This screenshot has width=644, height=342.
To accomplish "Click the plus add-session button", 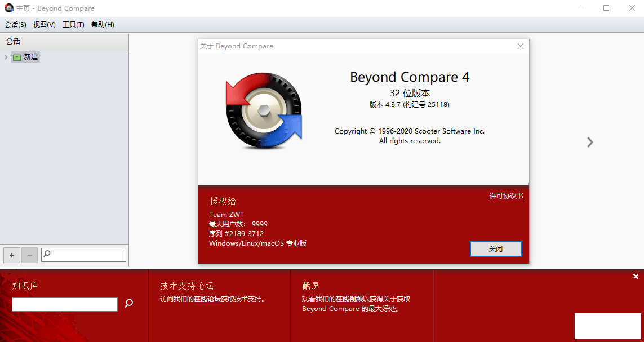I will click(11, 255).
